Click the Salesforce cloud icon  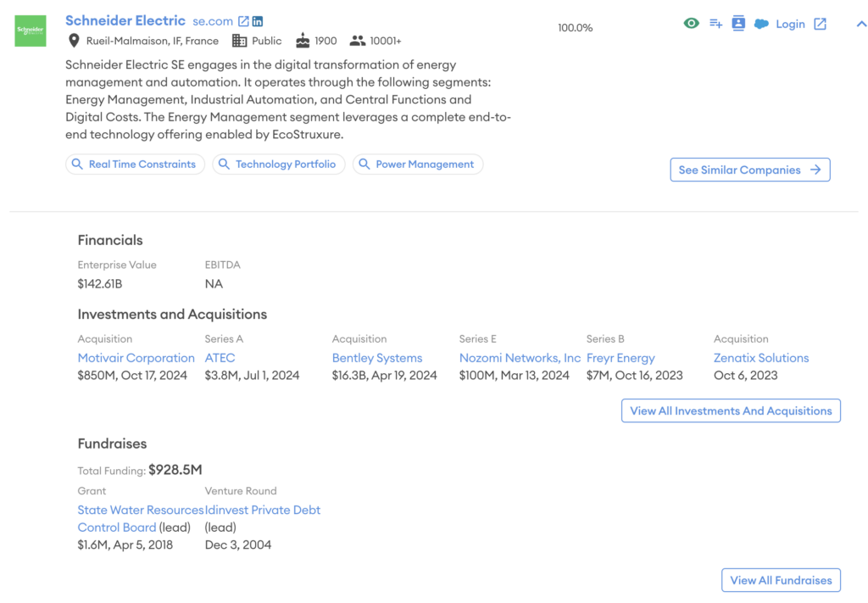pyautogui.click(x=762, y=24)
